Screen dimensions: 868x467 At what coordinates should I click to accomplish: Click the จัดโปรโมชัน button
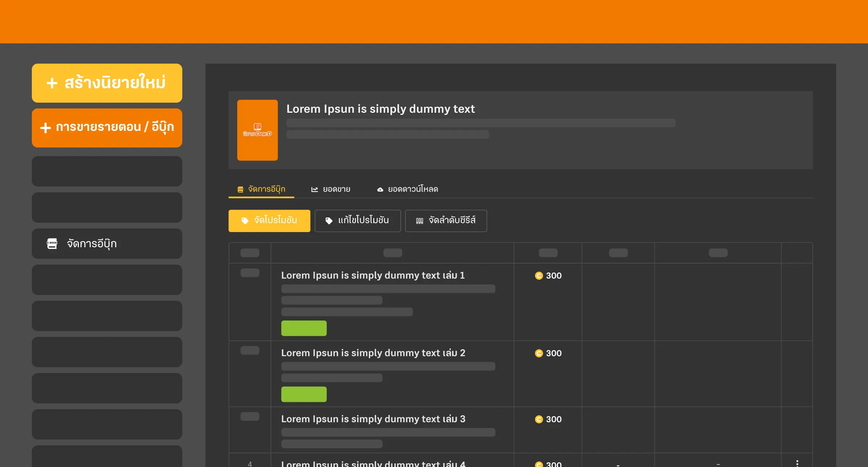point(269,221)
